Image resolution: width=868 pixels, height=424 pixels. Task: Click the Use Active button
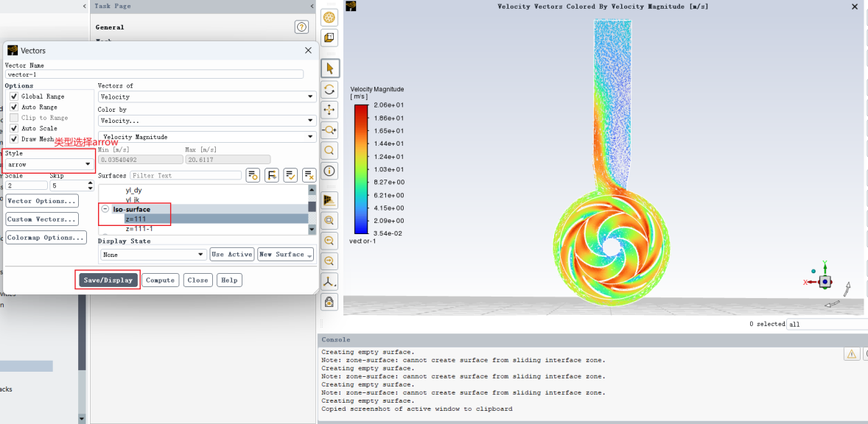pos(232,254)
